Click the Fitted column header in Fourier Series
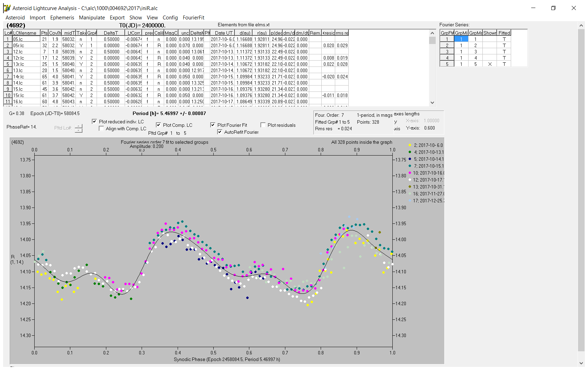Viewport: 588px width, 370px height. [504, 33]
